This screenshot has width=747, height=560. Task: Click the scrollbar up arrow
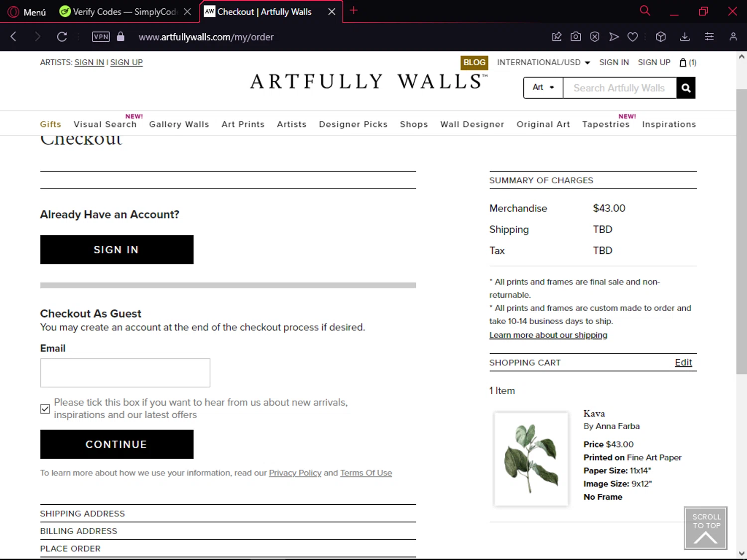click(742, 57)
